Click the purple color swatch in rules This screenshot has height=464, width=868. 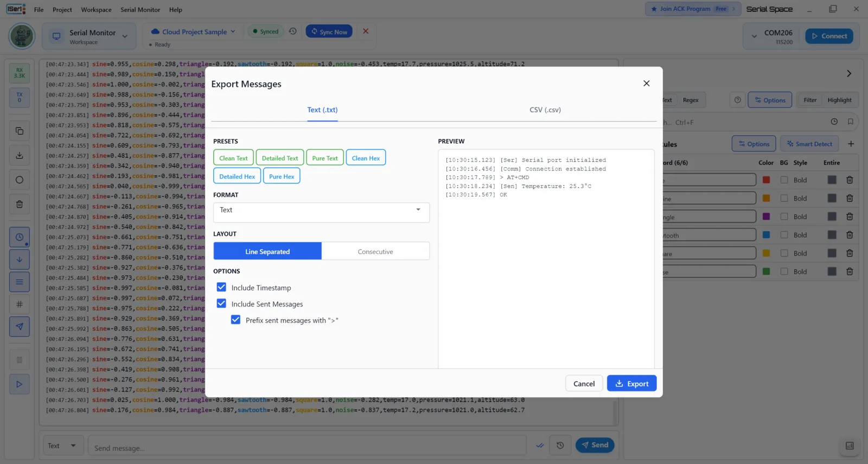point(766,217)
